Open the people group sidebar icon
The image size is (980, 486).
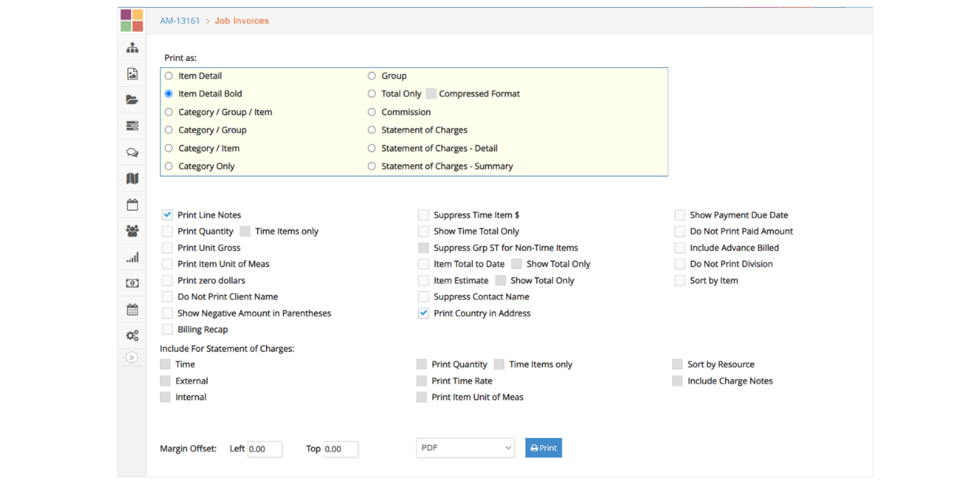132,231
